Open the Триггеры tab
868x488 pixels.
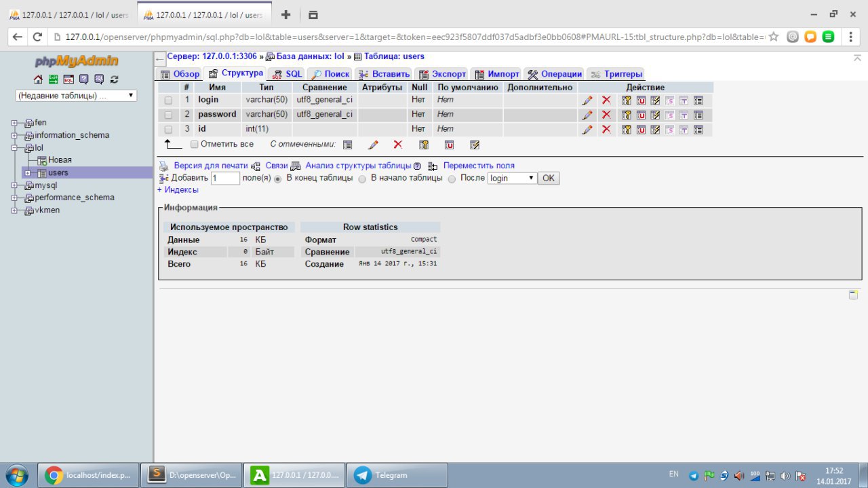tap(616, 74)
